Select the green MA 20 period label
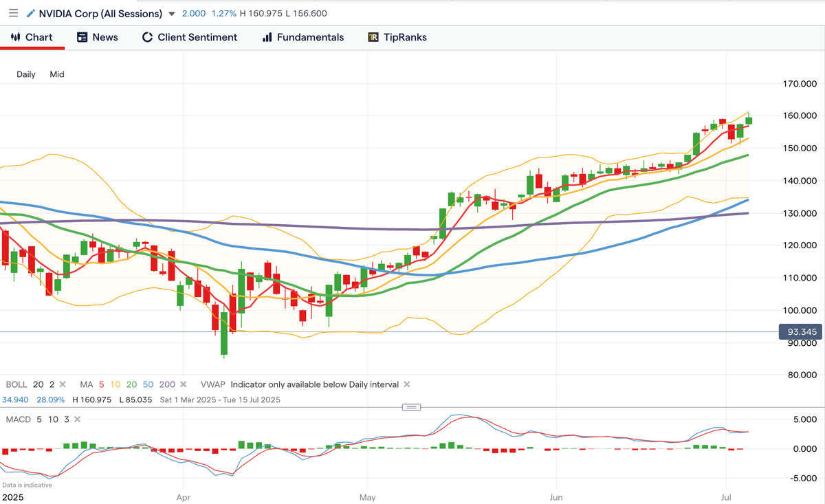 [131, 384]
